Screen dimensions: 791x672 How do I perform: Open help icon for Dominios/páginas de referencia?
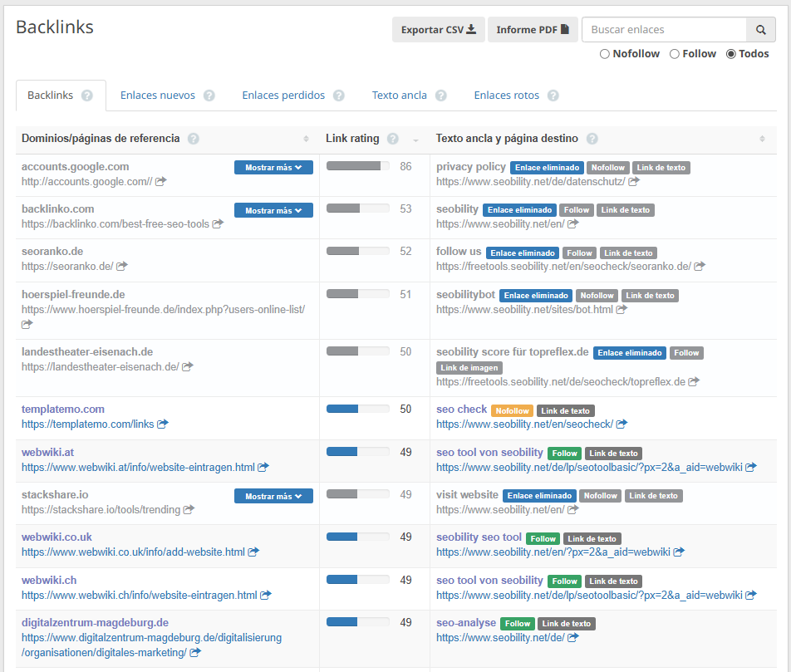pyautogui.click(x=194, y=139)
